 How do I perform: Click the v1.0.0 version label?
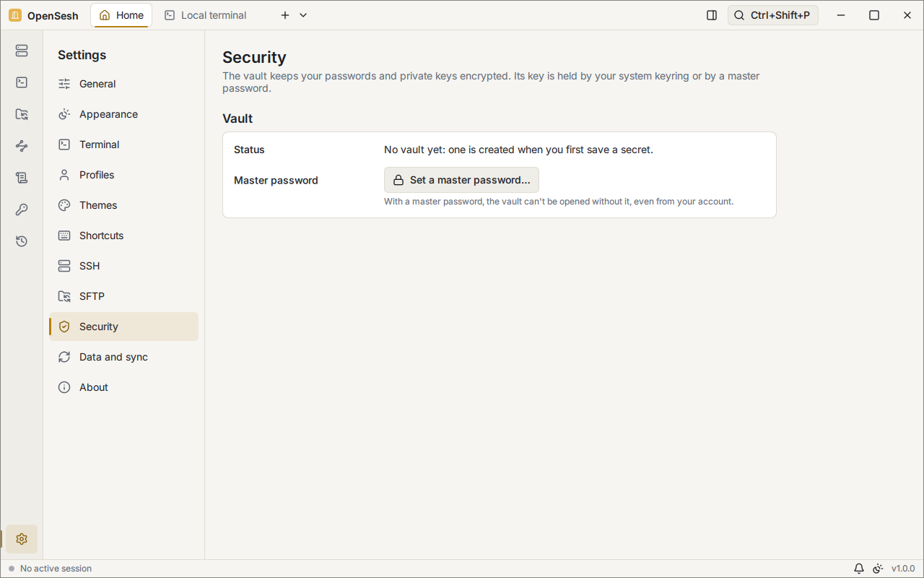point(903,569)
